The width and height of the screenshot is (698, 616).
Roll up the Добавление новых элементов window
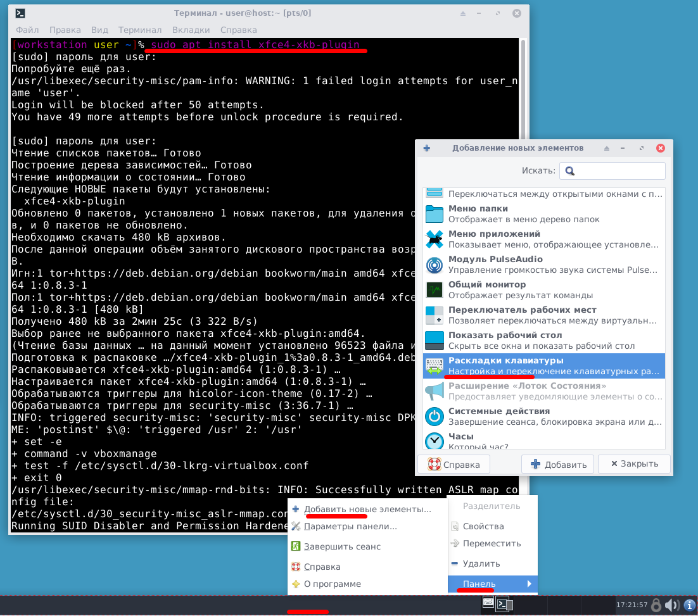(607, 148)
